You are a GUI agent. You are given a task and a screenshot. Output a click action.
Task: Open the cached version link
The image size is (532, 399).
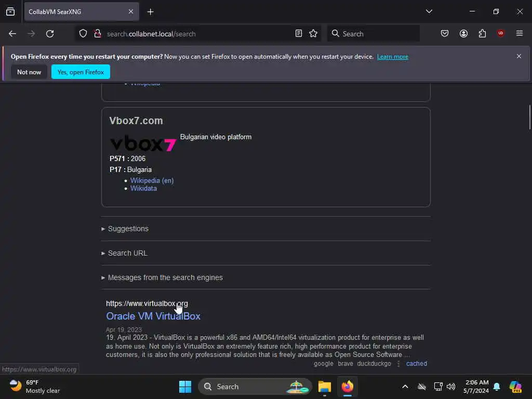tap(416, 364)
